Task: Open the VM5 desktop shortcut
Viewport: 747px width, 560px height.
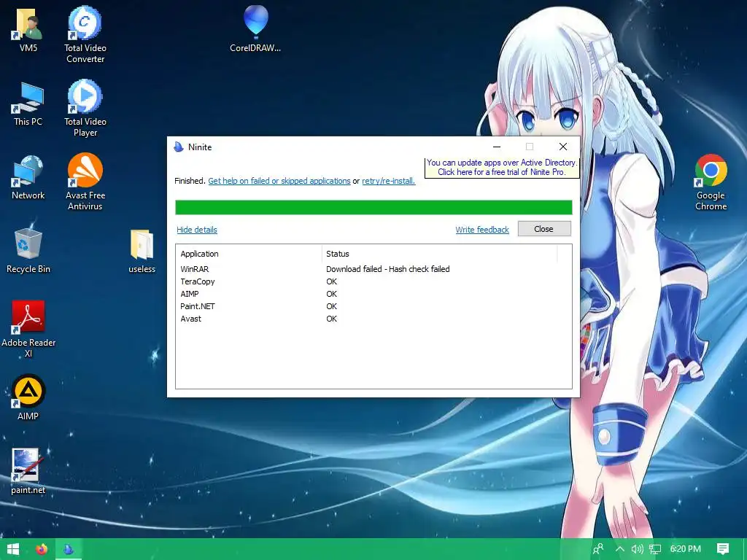Action: click(28, 29)
